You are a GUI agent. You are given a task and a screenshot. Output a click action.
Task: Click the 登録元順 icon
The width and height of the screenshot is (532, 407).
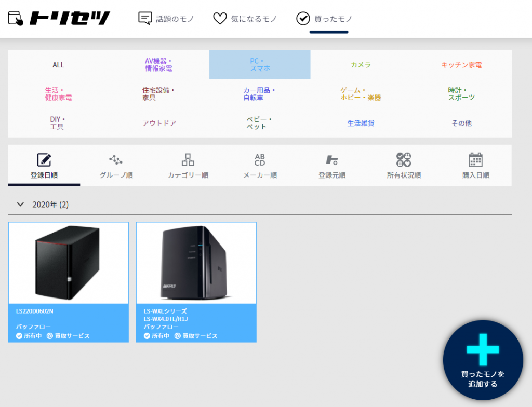pyautogui.click(x=332, y=160)
